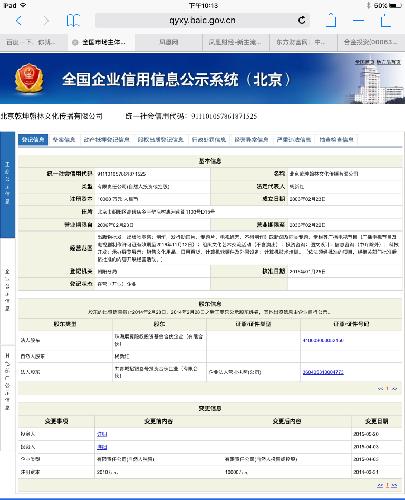Switch to the 凤凰财经 browser tab
Image resolution: width=405 pixels, height=500 pixels.
click(236, 42)
